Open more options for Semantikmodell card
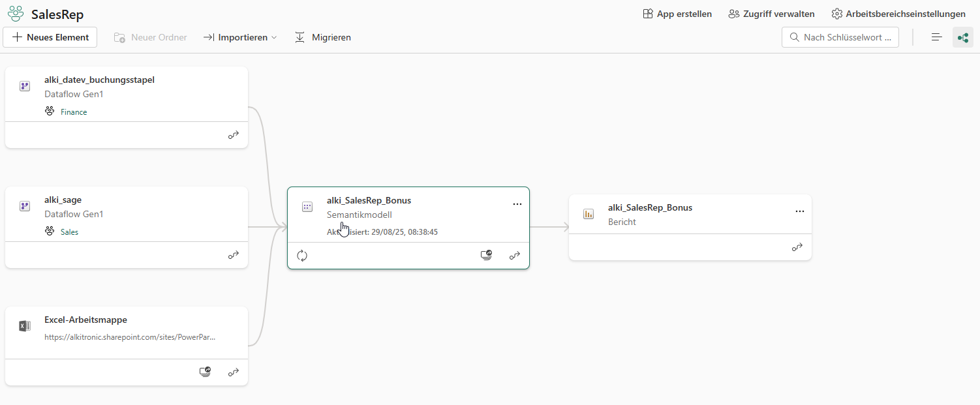The height and width of the screenshot is (405, 980). point(517,204)
